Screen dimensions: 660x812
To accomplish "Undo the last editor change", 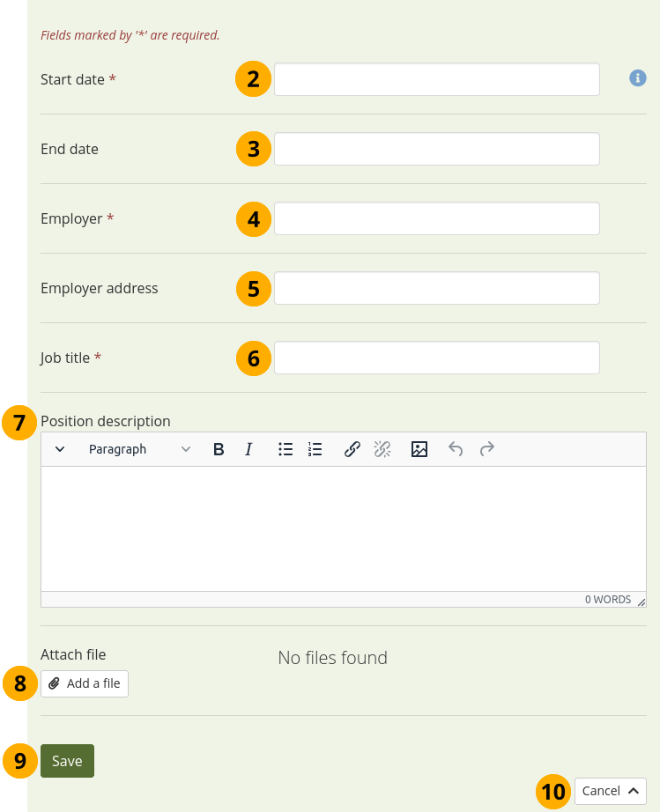I will click(x=456, y=449).
